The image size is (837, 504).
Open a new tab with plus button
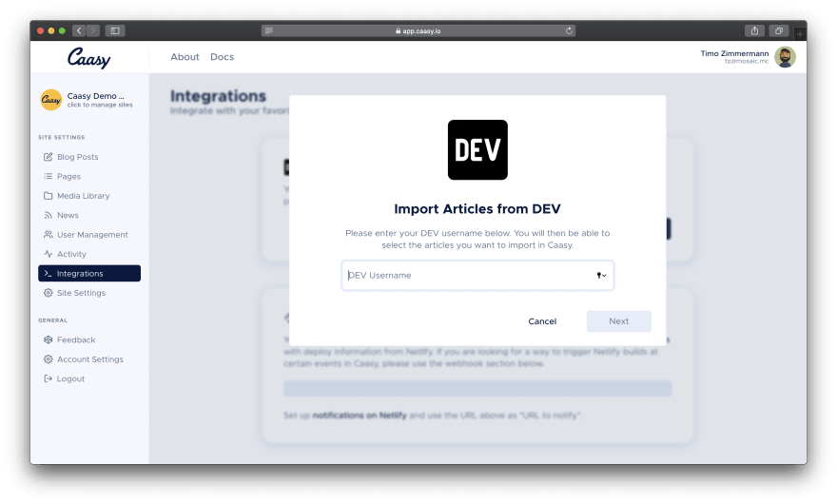click(x=800, y=34)
